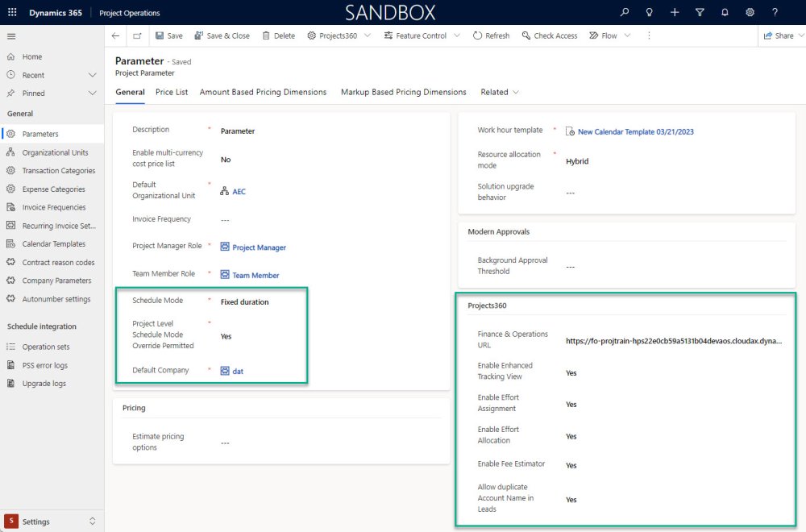Screen dimensions: 806x532
Task: Expand the Feature Control dropdown chevron
Action: click(457, 35)
